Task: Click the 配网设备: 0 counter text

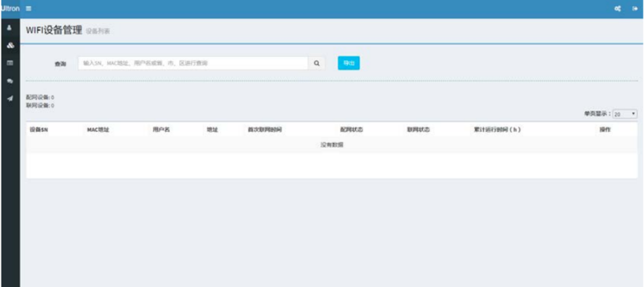Action: (40, 97)
